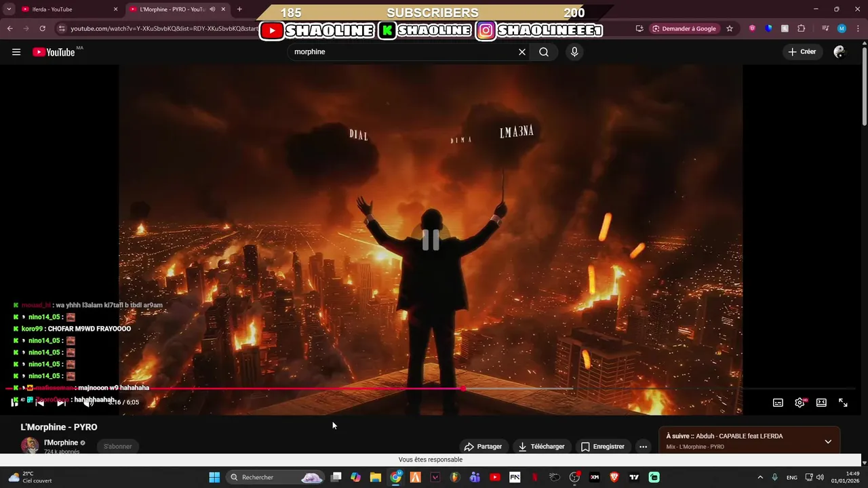The width and height of the screenshot is (868, 488).
Task: Mute the video volume speaker
Action: tap(87, 403)
